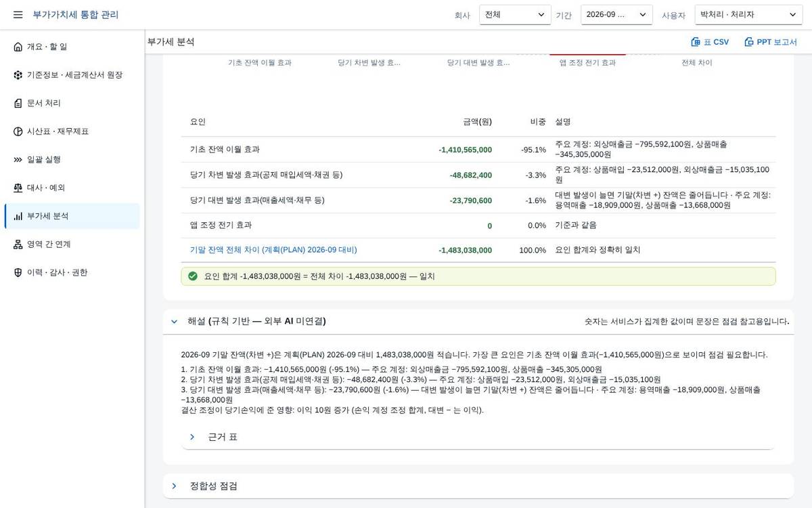The height and width of the screenshot is (508, 812).
Task: Click the 개요 · 할 일 home icon
Action: tap(18, 47)
